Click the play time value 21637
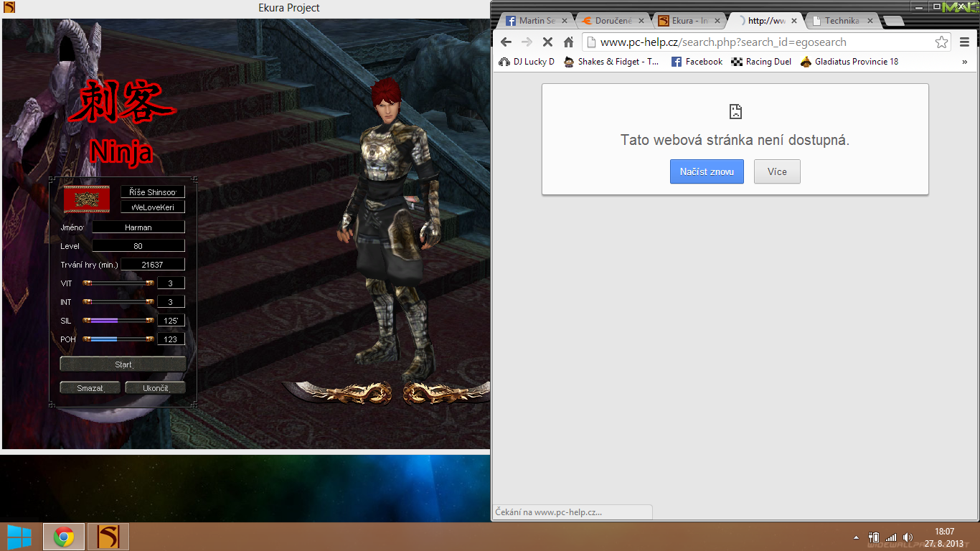 153,265
